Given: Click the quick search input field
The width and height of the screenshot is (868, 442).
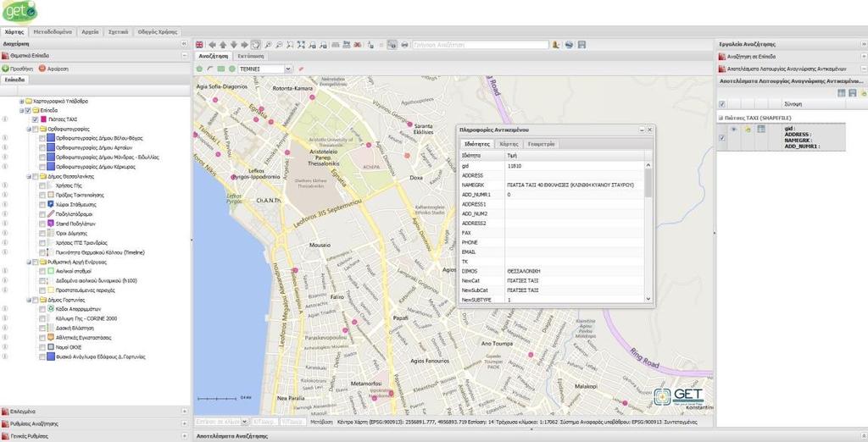Looking at the screenshot, I should 481,45.
